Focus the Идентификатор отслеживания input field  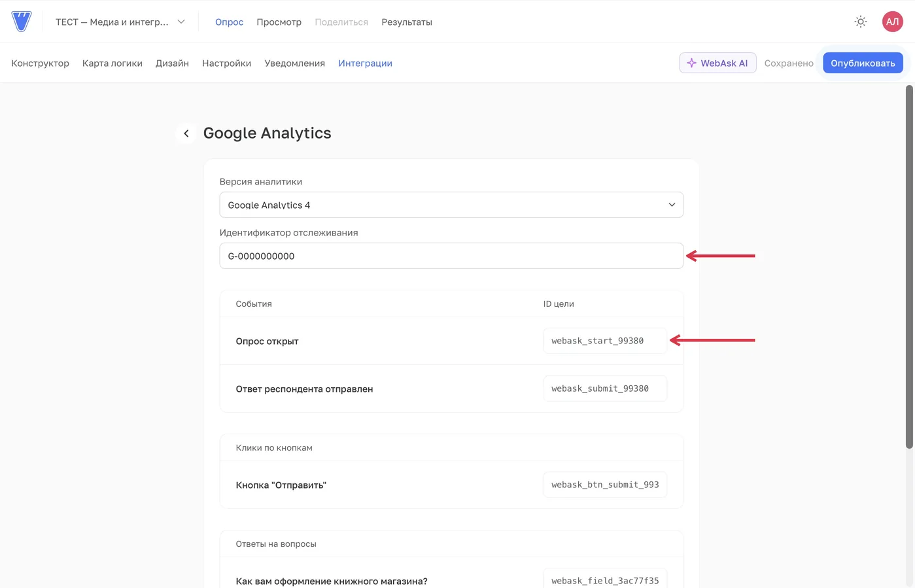click(x=451, y=256)
